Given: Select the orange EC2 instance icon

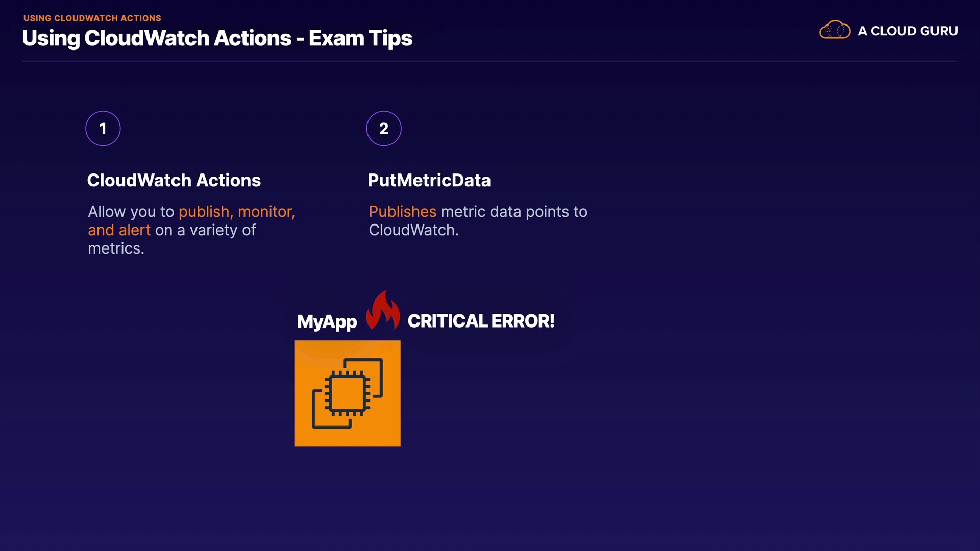Looking at the screenshot, I should point(347,393).
